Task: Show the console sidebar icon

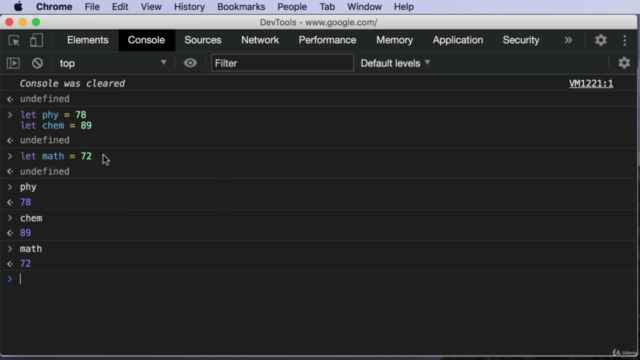Action: pos(13,63)
